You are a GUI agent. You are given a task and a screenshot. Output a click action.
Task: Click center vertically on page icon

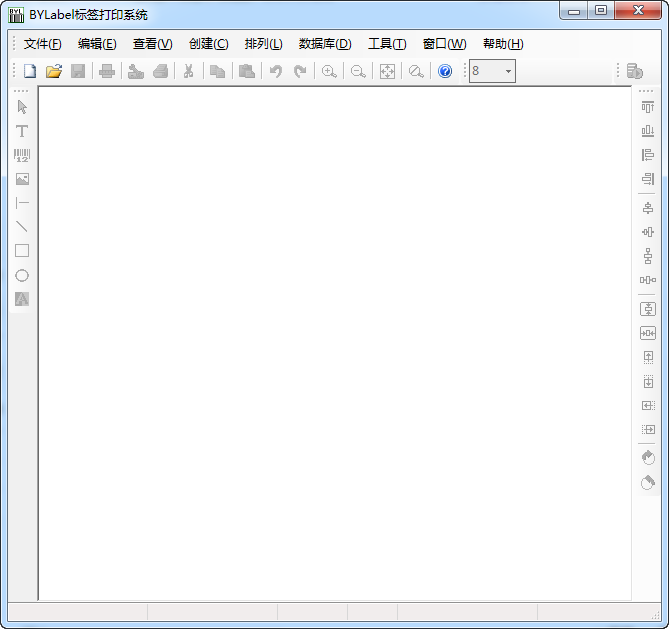coord(648,309)
